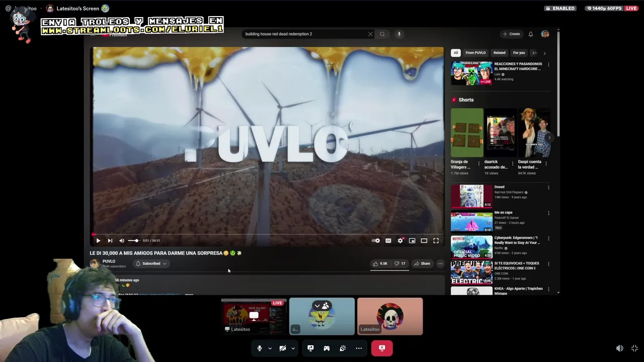Open microphone input options chevron
The width and height of the screenshot is (644, 362).
coord(270,348)
